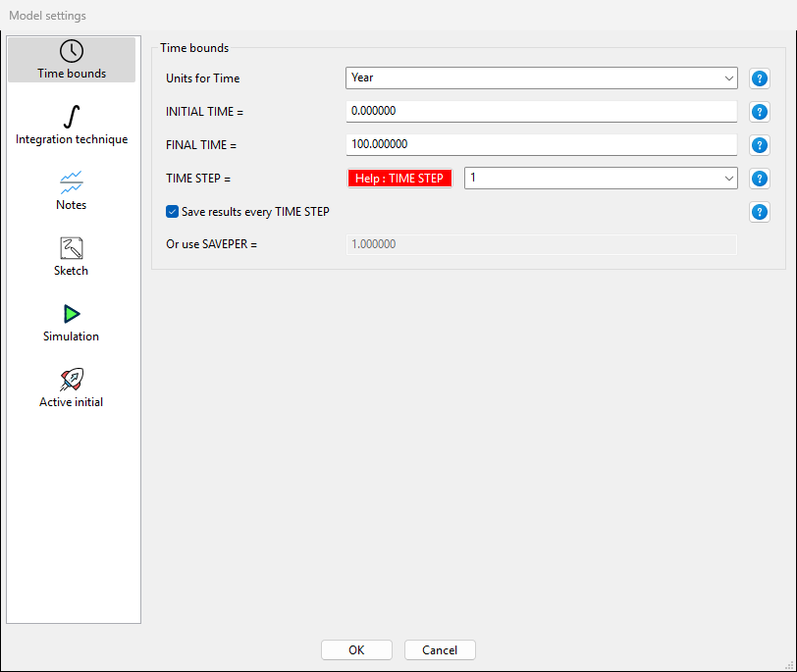Click help icon next to TIME STEP dropdown
This screenshot has width=797, height=672.
759,179
